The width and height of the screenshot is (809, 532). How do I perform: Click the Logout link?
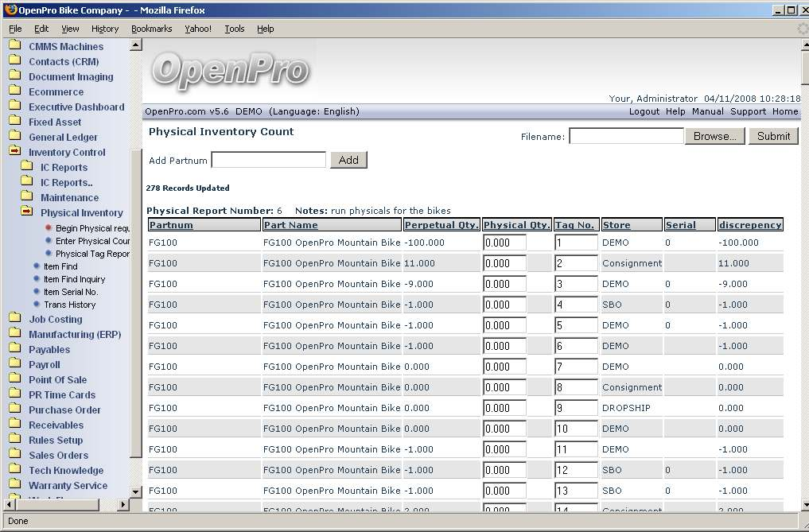(x=644, y=111)
